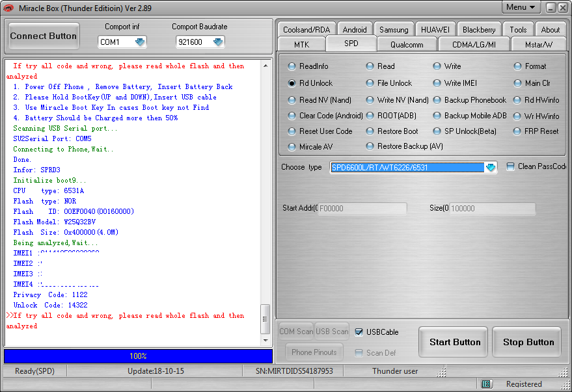Switch to the Samsung tab

[394, 29]
